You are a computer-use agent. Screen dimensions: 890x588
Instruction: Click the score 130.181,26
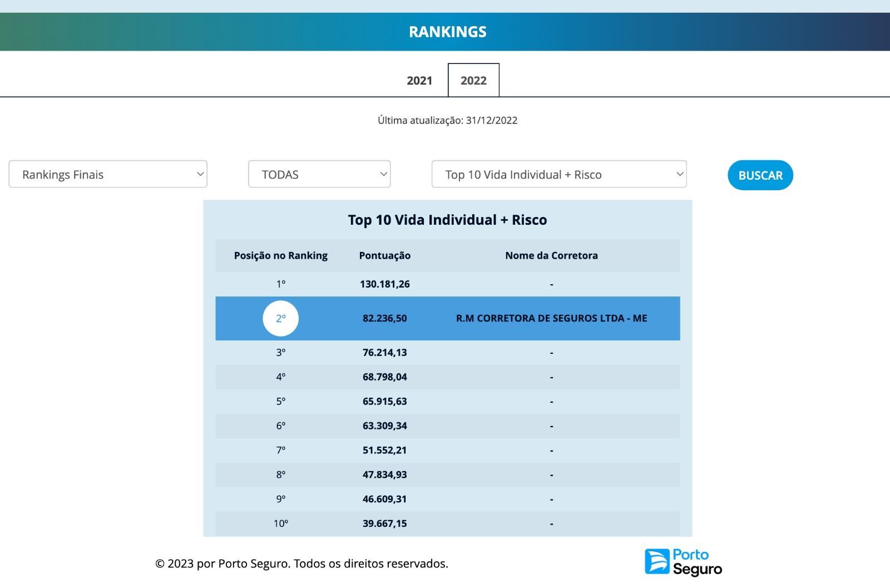point(385,284)
